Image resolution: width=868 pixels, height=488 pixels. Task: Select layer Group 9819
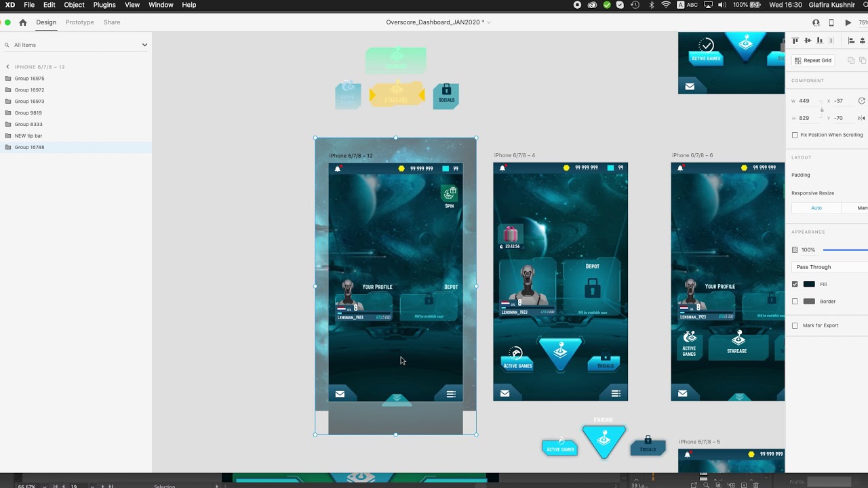76,113
